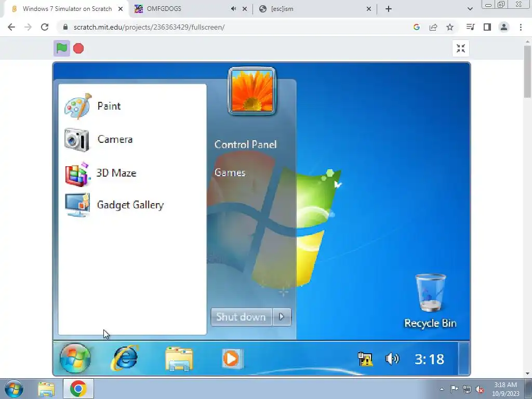Open Internet Explorer in simulator taskbar
Screen dimensions: 532x399
pos(125,358)
